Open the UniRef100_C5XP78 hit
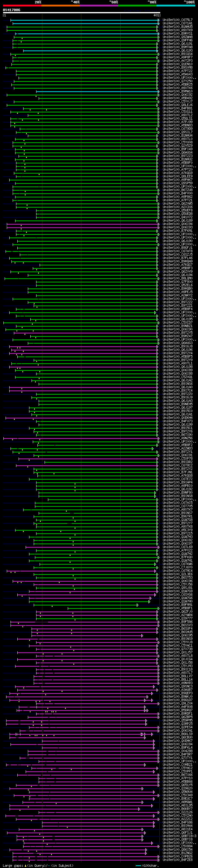This screenshot has width=198, height=868. click(x=178, y=459)
